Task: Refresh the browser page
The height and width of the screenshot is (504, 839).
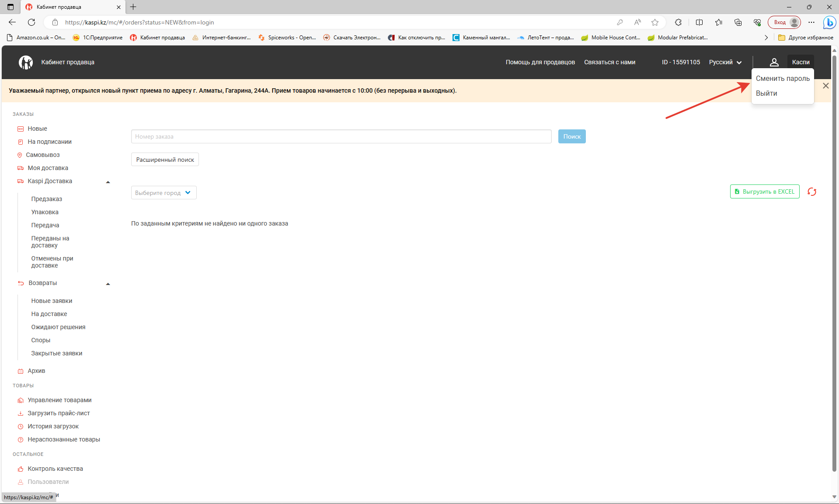Action: [31, 22]
